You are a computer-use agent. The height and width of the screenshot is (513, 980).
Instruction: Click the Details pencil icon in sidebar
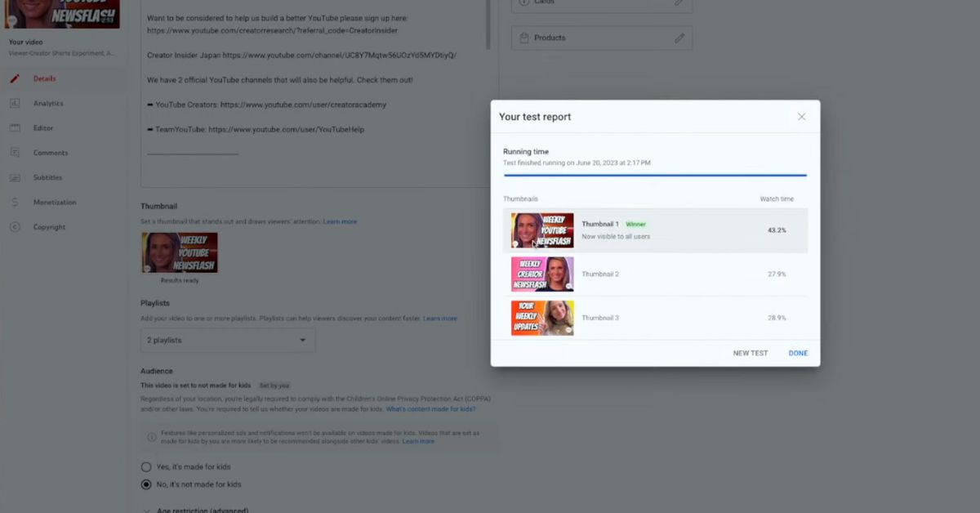15,78
